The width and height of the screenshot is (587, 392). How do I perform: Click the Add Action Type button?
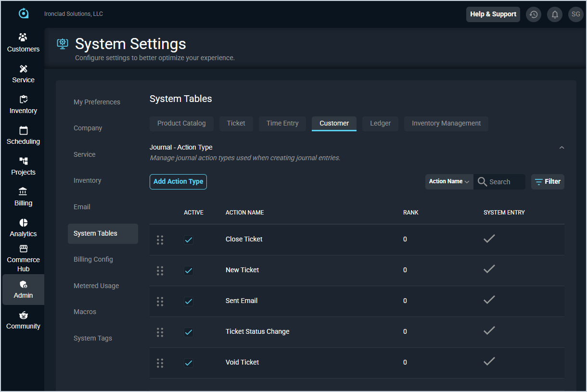tap(178, 182)
